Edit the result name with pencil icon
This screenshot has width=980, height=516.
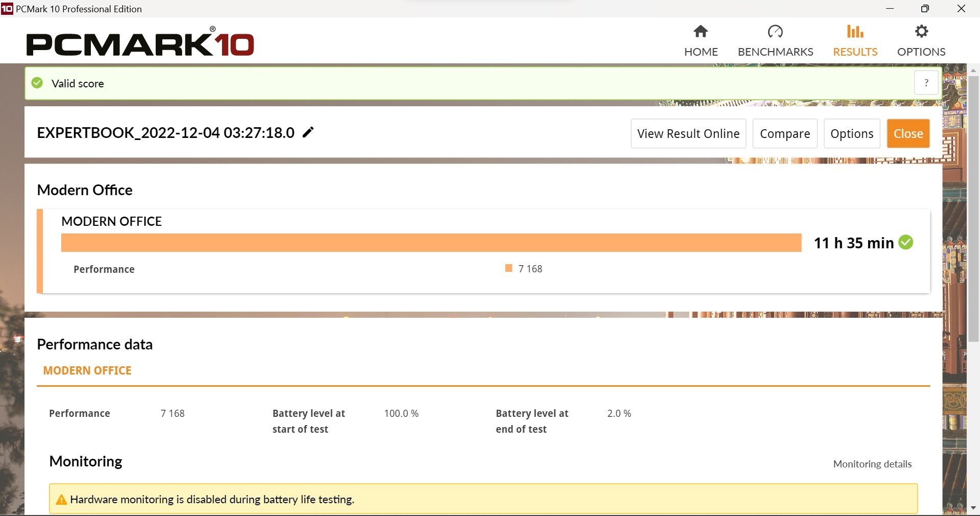point(308,132)
